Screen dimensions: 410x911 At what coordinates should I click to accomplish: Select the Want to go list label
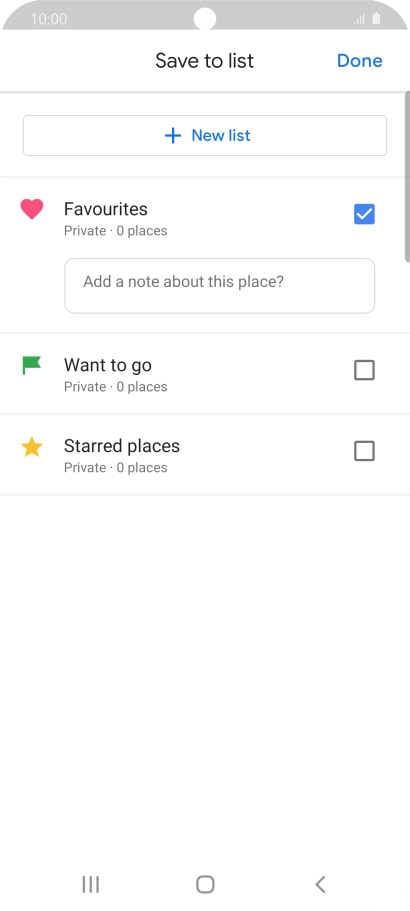tap(107, 365)
